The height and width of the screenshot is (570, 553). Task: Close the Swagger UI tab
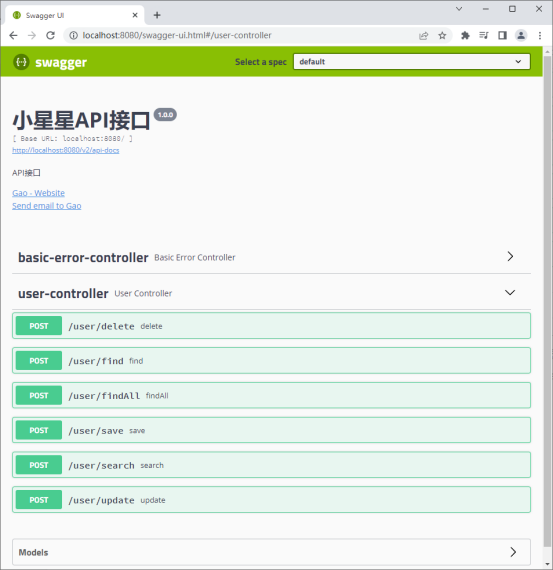point(135,15)
